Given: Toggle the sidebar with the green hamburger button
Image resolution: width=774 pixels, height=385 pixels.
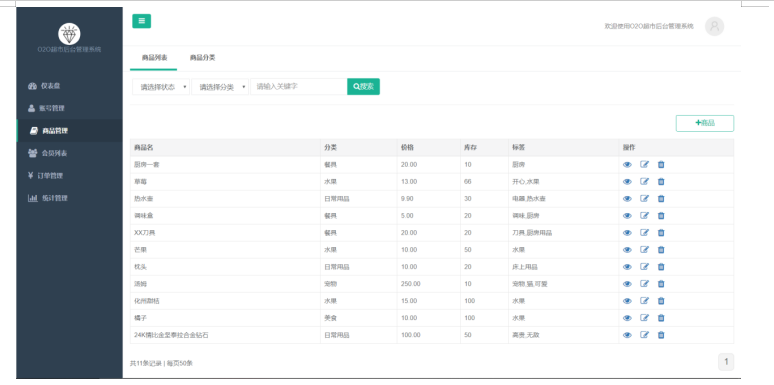Looking at the screenshot, I should point(141,21).
